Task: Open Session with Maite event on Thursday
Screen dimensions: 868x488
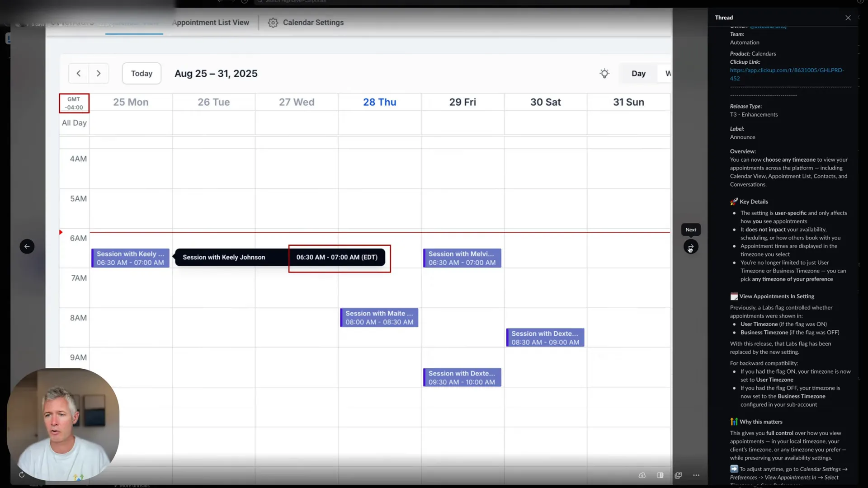Action: click(x=379, y=318)
